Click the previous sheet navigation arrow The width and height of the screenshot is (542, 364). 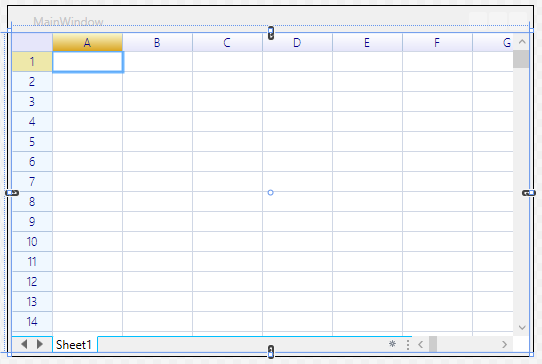[x=24, y=344]
